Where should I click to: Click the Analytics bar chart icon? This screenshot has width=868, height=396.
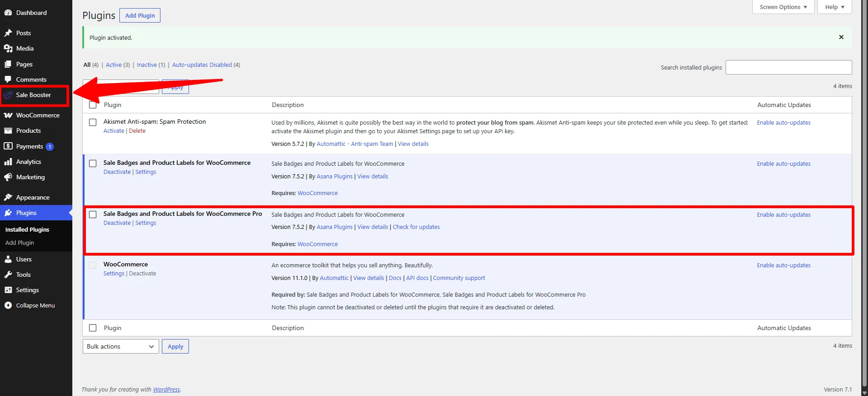click(x=8, y=162)
